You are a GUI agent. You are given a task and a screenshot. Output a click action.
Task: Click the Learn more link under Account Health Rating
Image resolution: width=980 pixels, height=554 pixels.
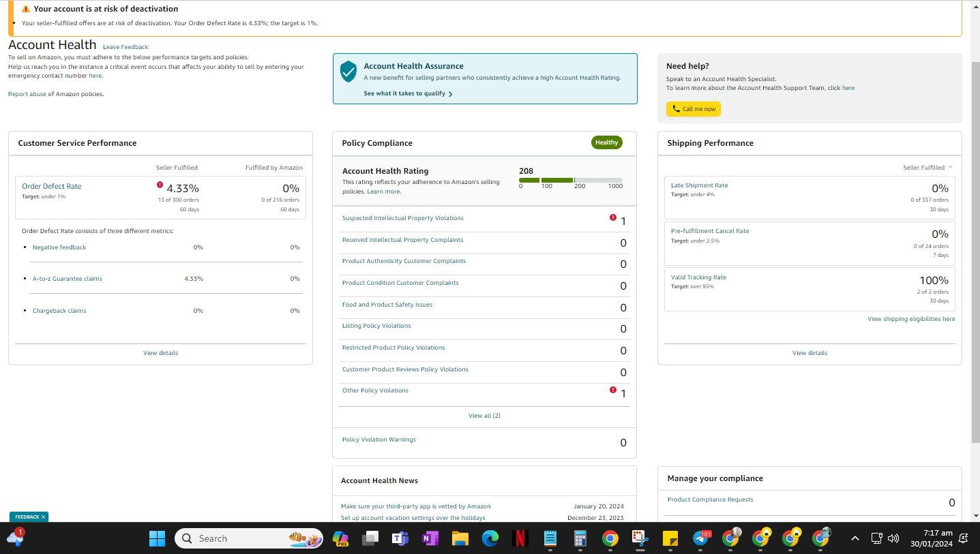pyautogui.click(x=384, y=191)
